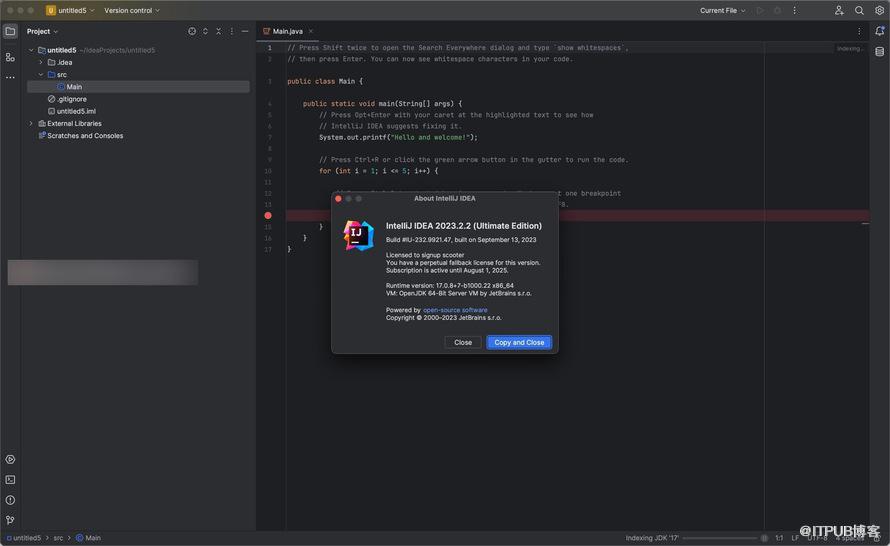Open the Problems tool window icon
This screenshot has height=546, width=890.
pyautogui.click(x=10, y=500)
